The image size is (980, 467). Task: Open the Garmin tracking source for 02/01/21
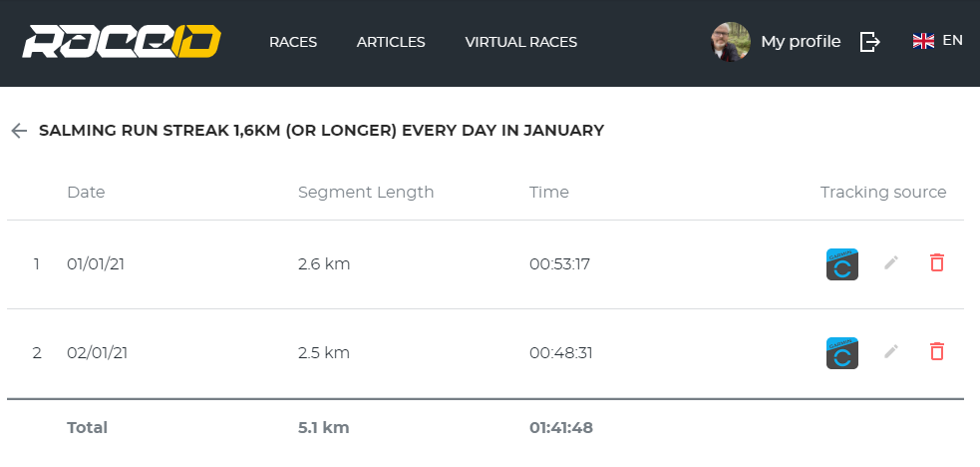pos(841,353)
